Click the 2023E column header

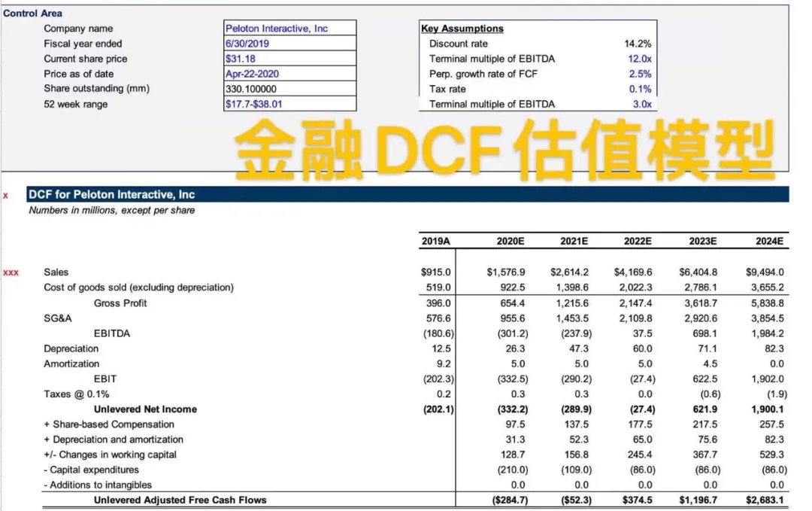pyautogui.click(x=703, y=241)
